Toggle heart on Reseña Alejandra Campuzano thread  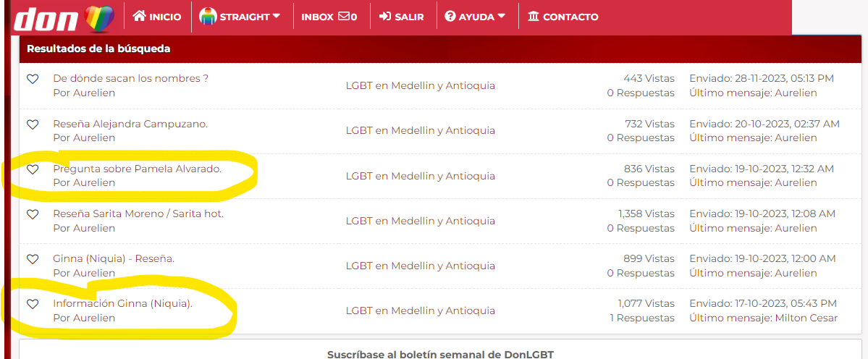point(33,125)
